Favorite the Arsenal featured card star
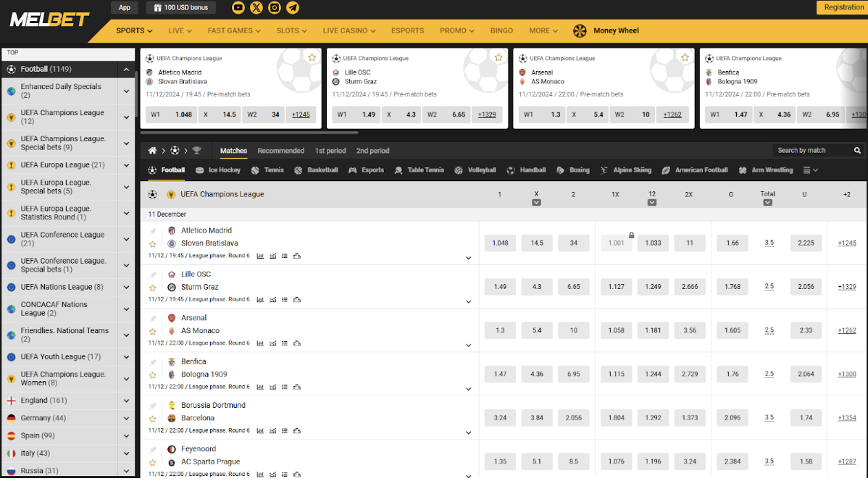This screenshot has height=481, width=868. [685, 57]
